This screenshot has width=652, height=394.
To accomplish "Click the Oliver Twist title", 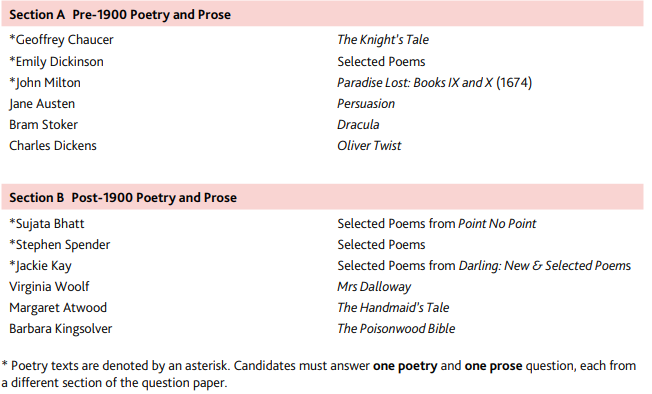I will (x=369, y=146).
